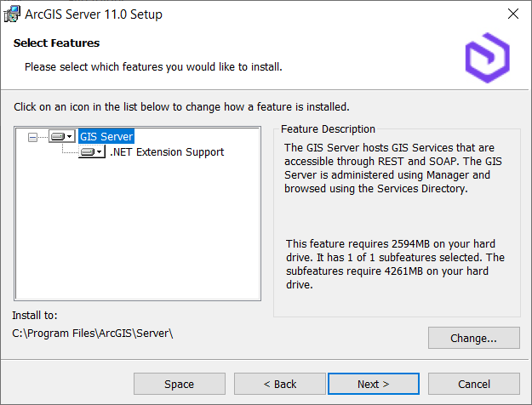Collapse the GIS Server tree node
Viewport: 532px width, 405px height.
(x=33, y=136)
